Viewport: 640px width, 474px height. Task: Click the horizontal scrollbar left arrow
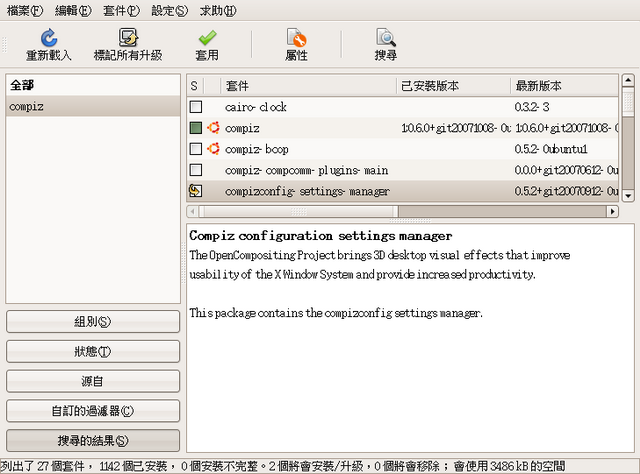pyautogui.click(x=193, y=211)
